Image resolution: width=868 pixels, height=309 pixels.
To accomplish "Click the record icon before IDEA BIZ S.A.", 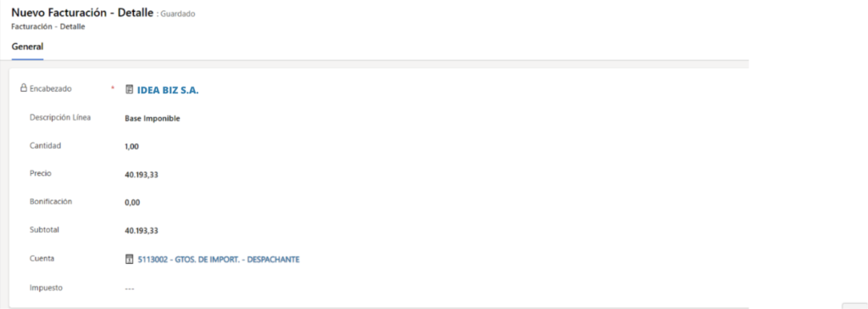I will coord(130,89).
